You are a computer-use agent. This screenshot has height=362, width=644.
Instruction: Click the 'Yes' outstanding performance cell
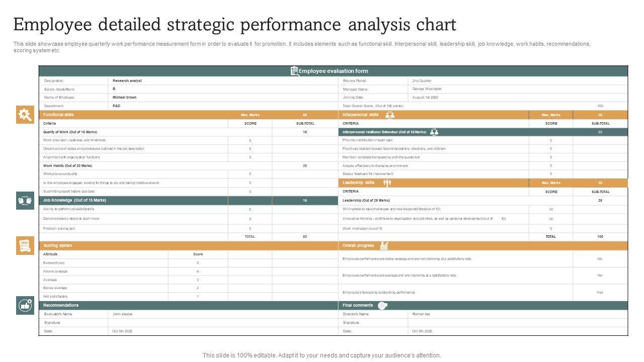click(x=600, y=292)
